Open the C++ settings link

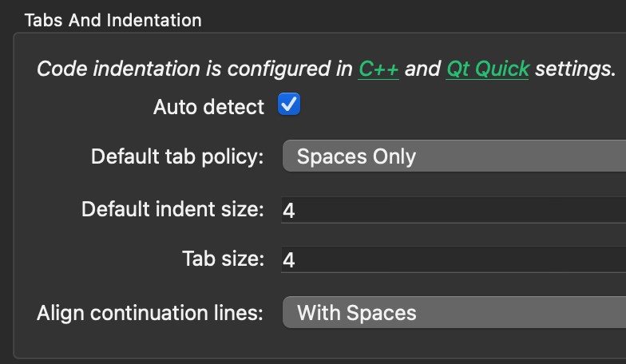(x=378, y=69)
